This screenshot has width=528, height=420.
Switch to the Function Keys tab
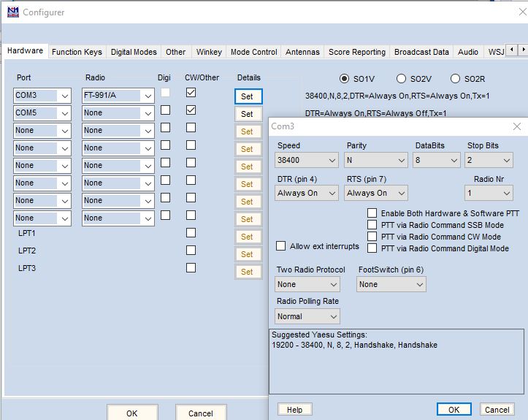pos(77,52)
